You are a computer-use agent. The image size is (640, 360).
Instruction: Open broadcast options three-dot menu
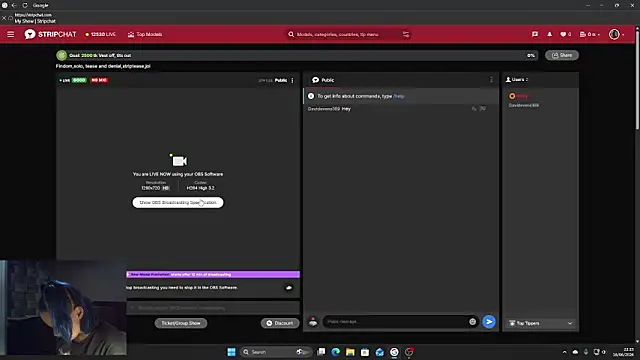point(292,80)
